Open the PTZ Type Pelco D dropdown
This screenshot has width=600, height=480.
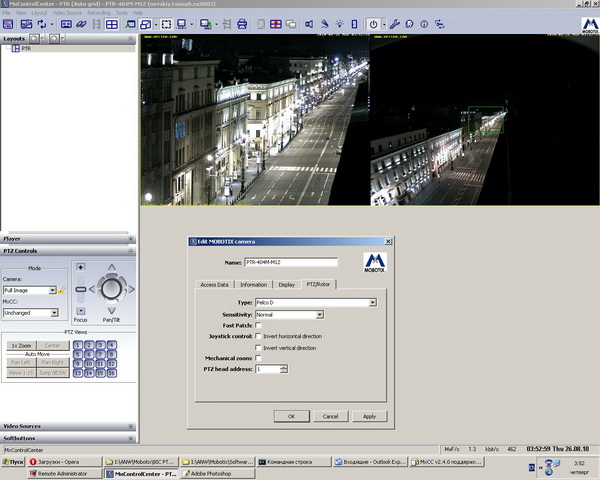[372, 303]
